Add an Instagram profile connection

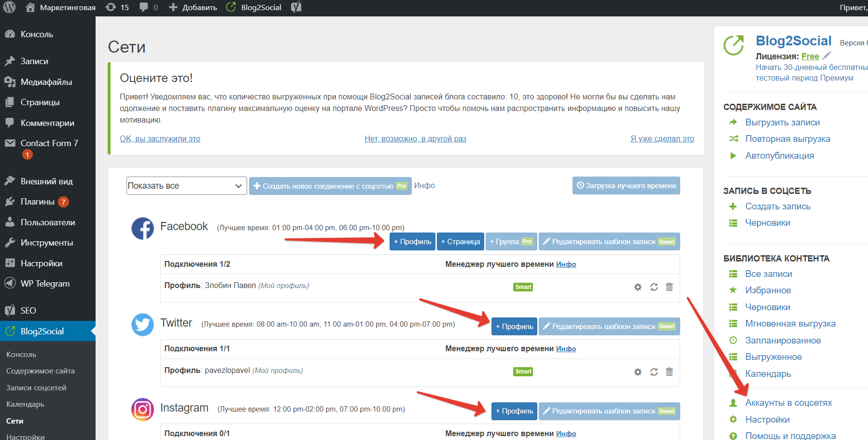pyautogui.click(x=515, y=411)
